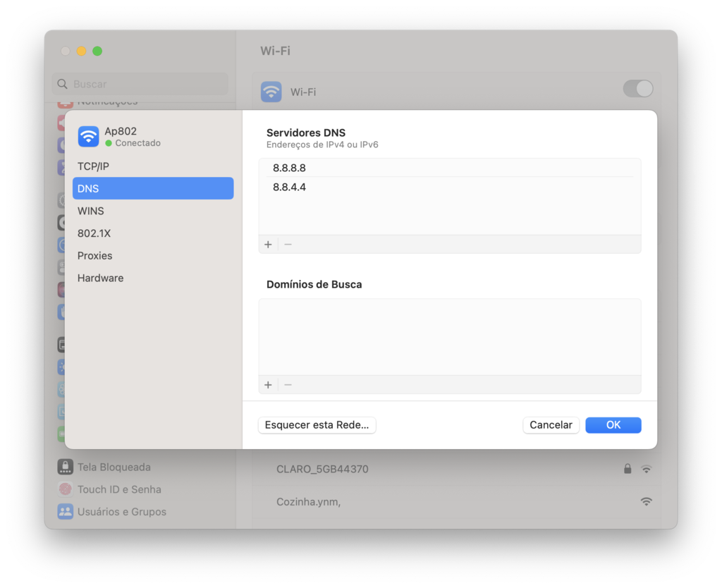
Task: Click the Wi-Fi icon in main pane
Action: click(x=271, y=92)
